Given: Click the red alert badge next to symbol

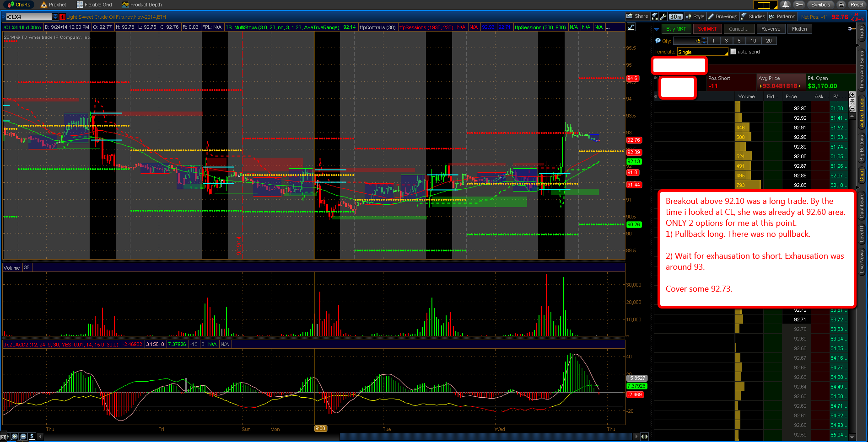Looking at the screenshot, I should pyautogui.click(x=63, y=17).
